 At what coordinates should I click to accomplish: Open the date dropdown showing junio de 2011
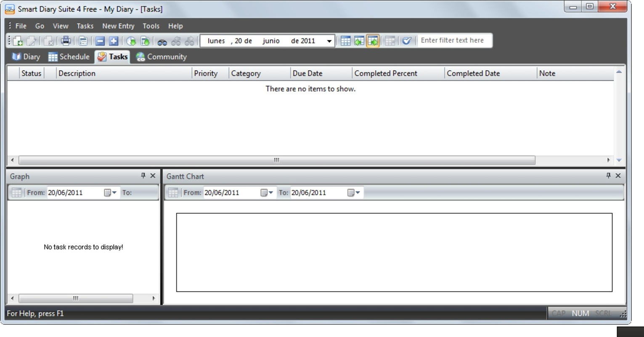coord(329,40)
